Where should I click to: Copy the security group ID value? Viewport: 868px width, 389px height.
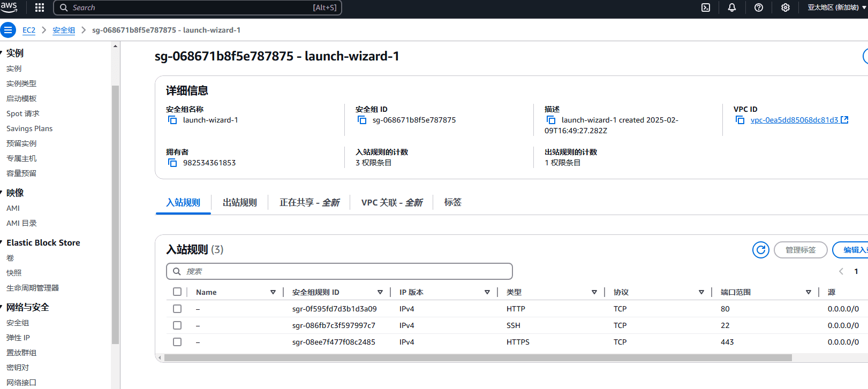[x=362, y=120]
